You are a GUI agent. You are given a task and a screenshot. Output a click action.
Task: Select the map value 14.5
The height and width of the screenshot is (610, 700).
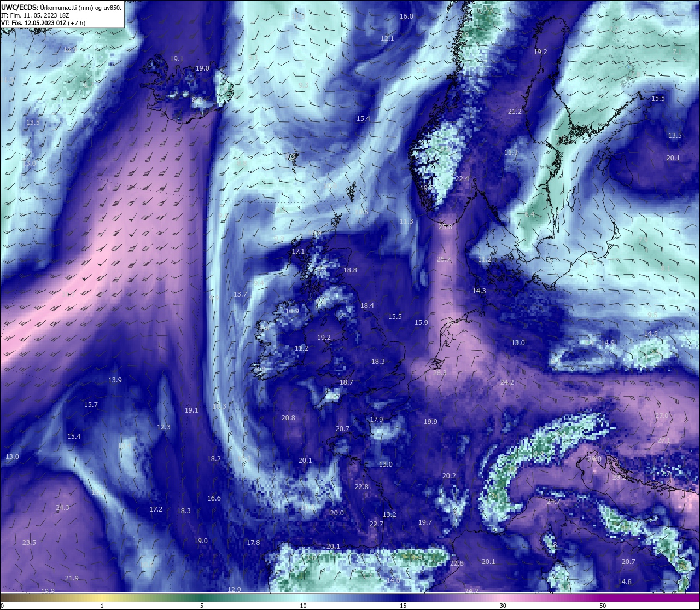coord(651,334)
